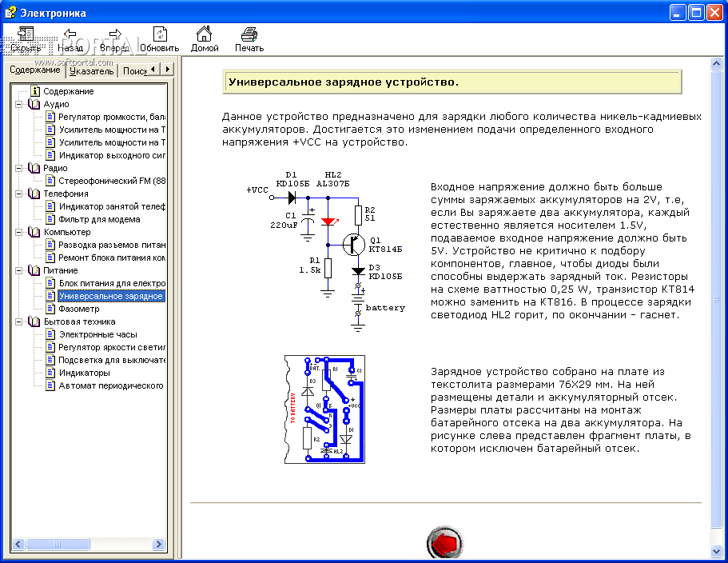Click the content pane scroll up arrow
This screenshot has height=563, width=728.
(716, 64)
